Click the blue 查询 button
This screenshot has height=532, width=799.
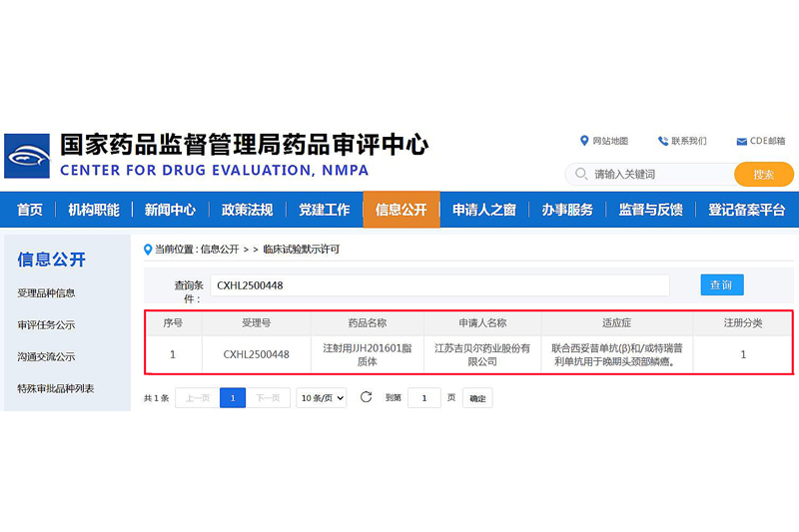pyautogui.click(x=721, y=284)
